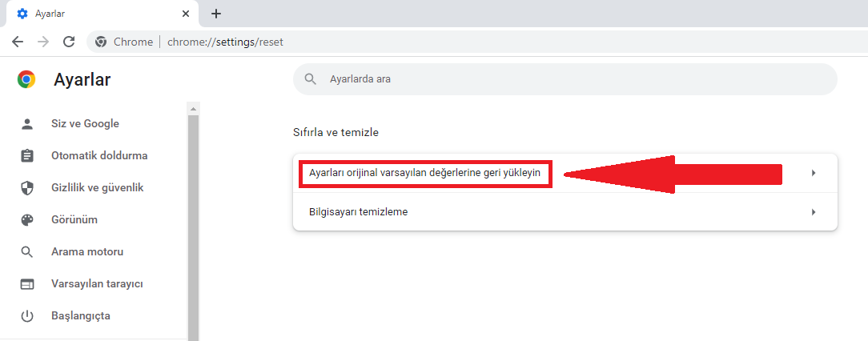Viewport: 868px width, 341px height.
Task: Click the person icon for Siz ve Google
Action: coord(27,124)
